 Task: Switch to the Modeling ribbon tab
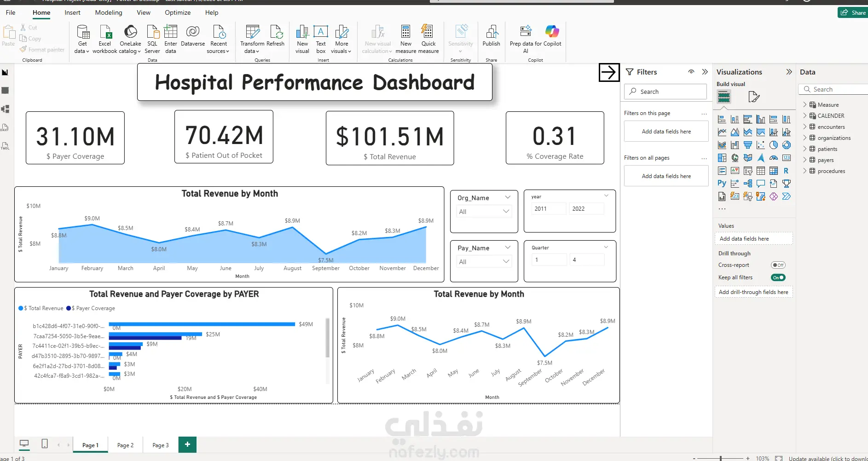coord(109,12)
